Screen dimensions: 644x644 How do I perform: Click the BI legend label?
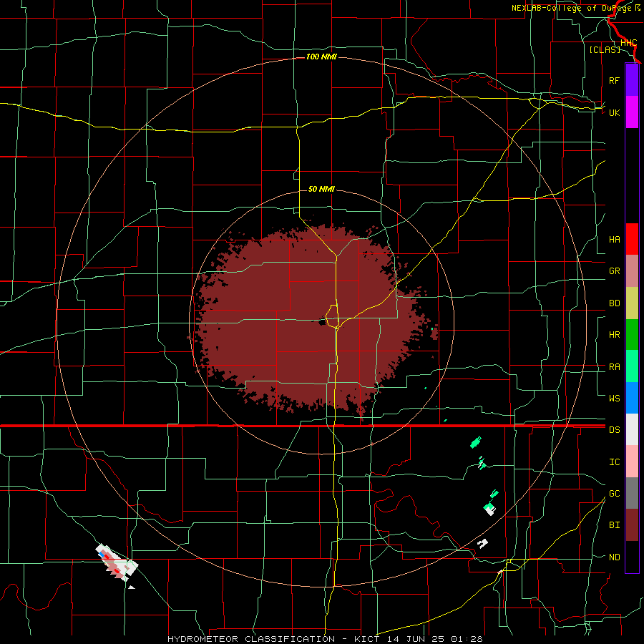click(614, 525)
